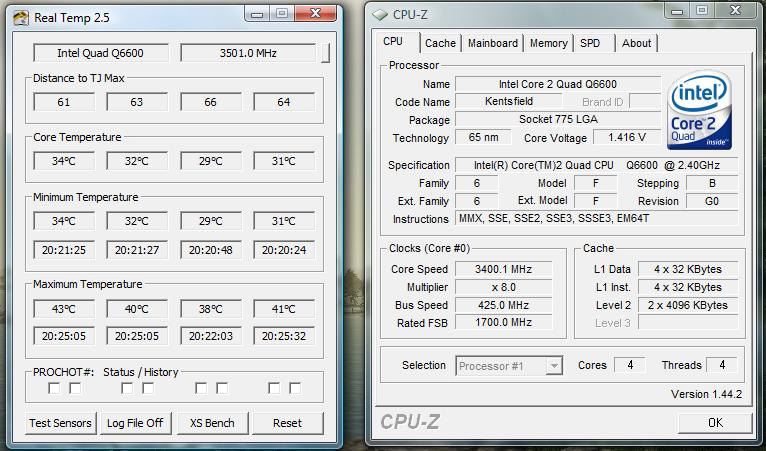Open the About tab
Viewport: 766px width, 451px height.
(x=637, y=43)
